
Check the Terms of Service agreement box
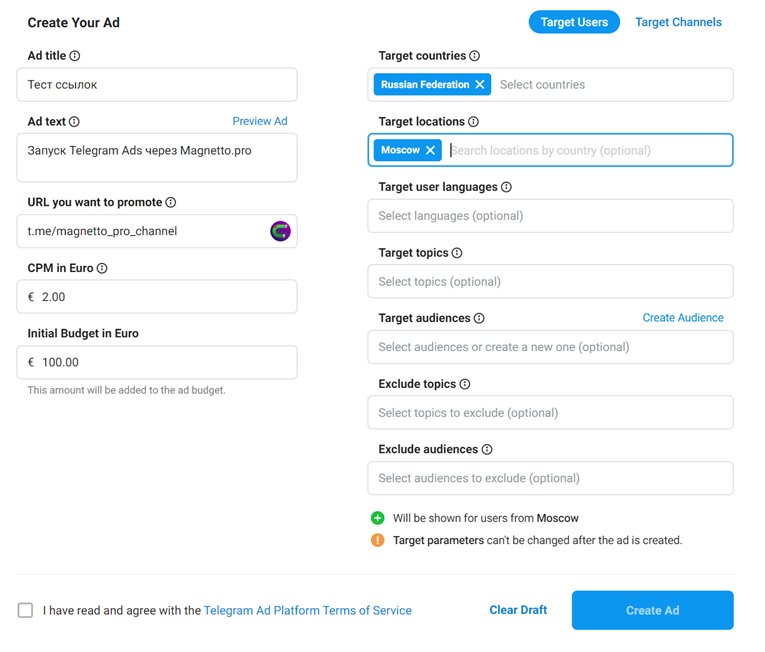[25, 610]
